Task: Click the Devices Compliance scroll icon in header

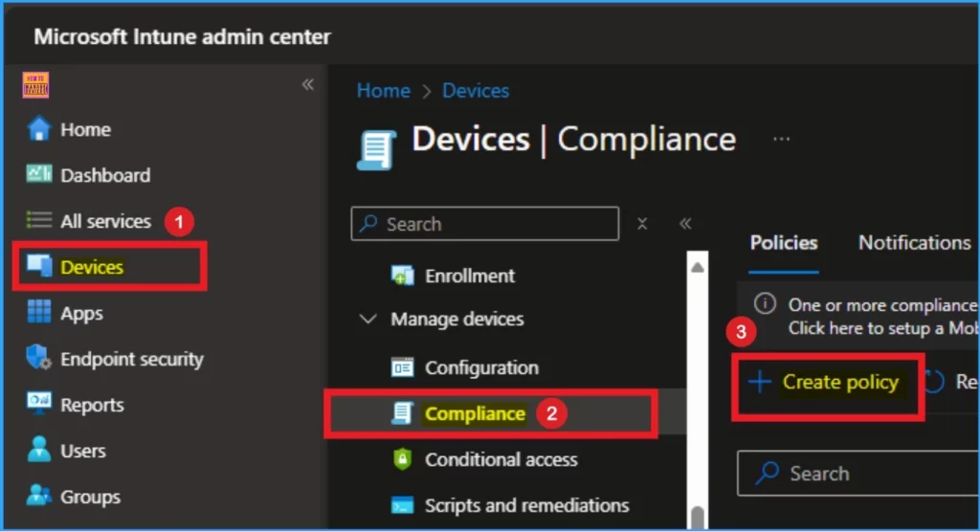Action: pyautogui.click(x=377, y=149)
